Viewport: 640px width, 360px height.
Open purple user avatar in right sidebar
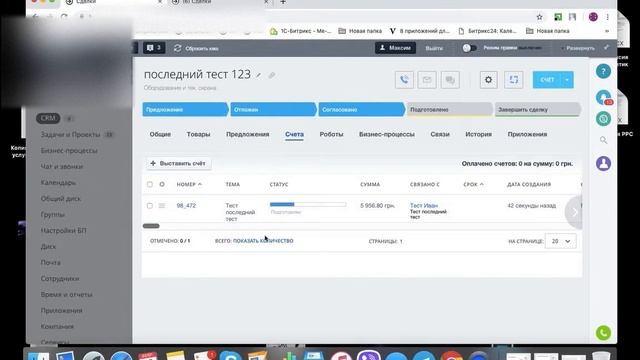click(x=603, y=164)
